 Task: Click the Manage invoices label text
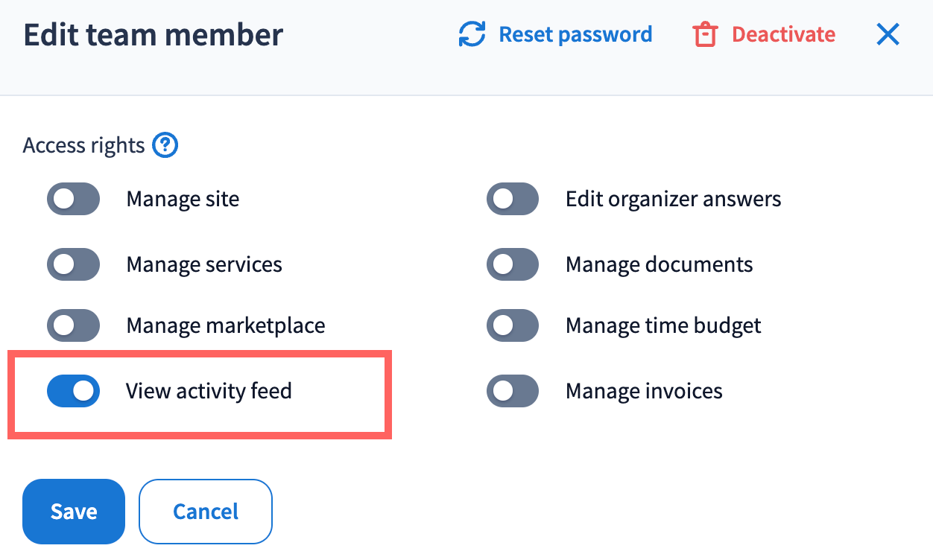point(644,391)
